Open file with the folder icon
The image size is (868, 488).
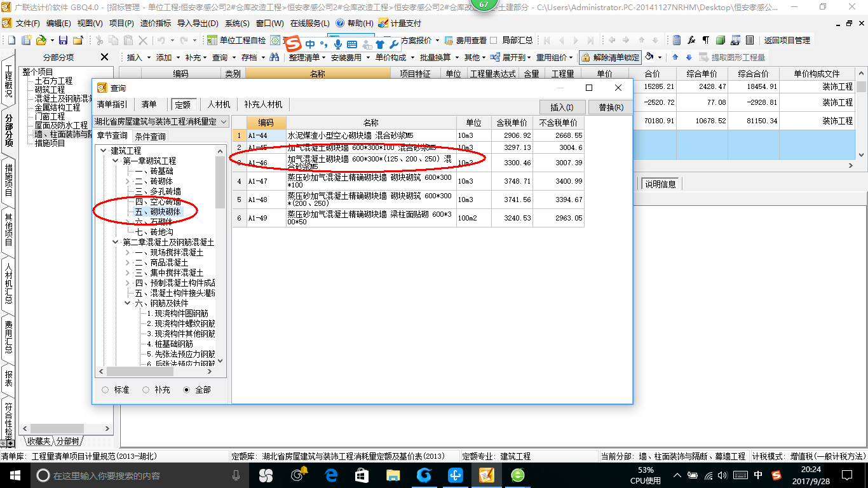(x=41, y=40)
